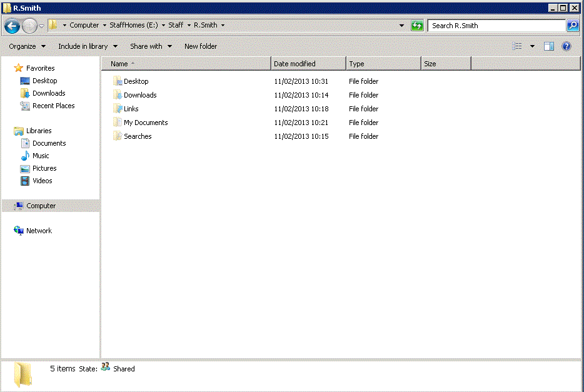Select the Links folder in file list

tap(126, 109)
